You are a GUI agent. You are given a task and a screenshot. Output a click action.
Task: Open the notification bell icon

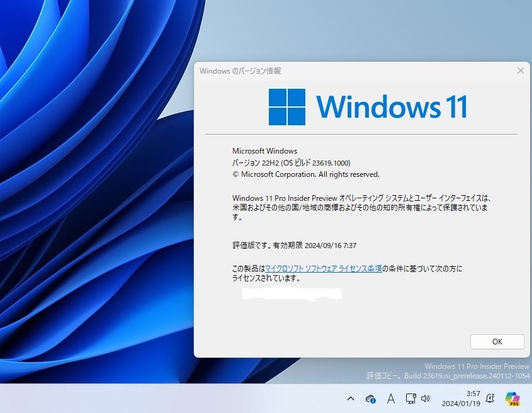pos(490,399)
